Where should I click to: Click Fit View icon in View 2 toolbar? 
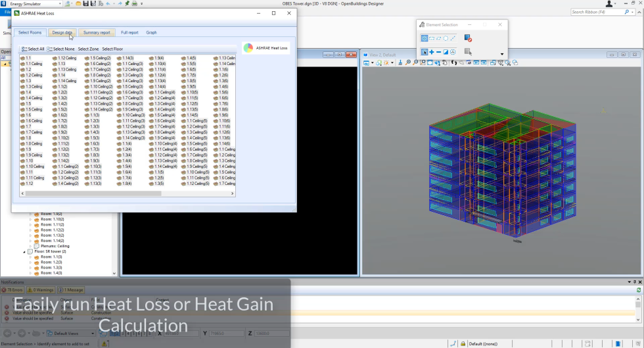pos(430,63)
